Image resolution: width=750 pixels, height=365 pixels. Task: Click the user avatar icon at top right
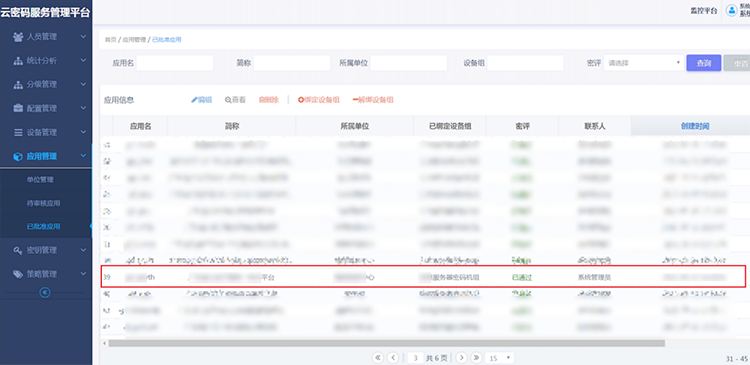731,11
